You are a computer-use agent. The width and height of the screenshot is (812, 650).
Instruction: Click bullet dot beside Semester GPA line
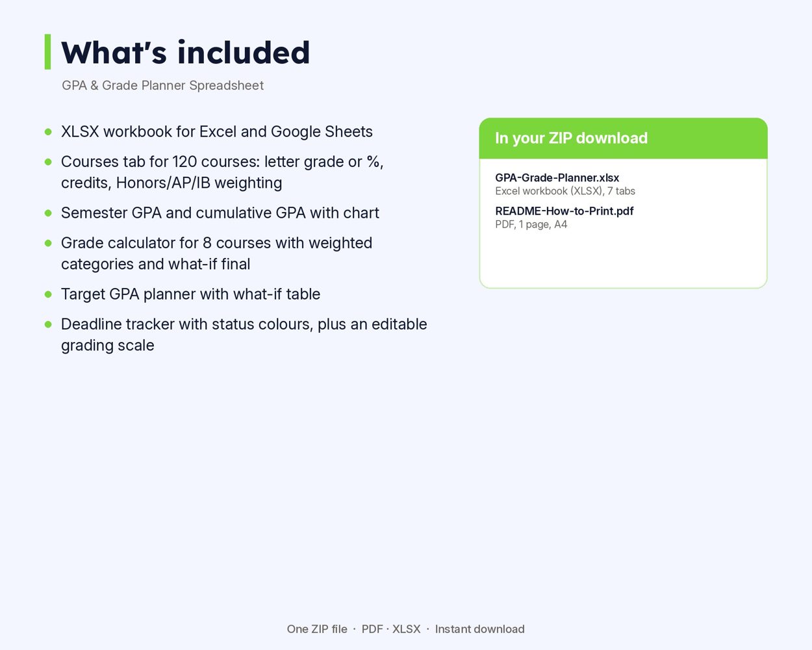pos(48,213)
